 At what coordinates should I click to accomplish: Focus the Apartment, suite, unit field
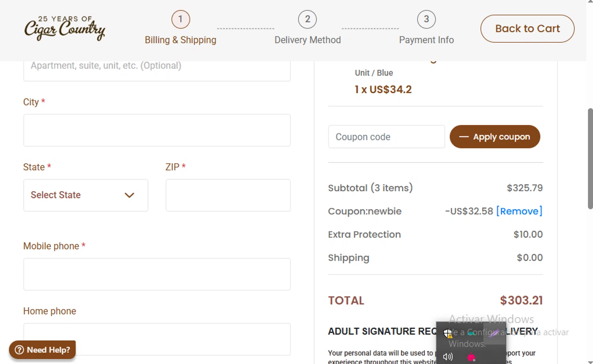pyautogui.click(x=157, y=70)
